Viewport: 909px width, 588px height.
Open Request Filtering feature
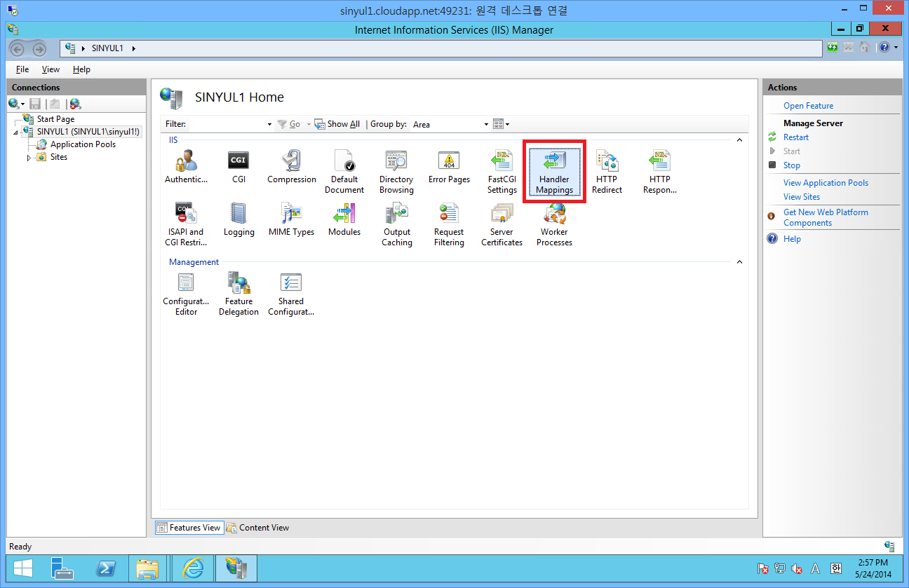point(449,224)
